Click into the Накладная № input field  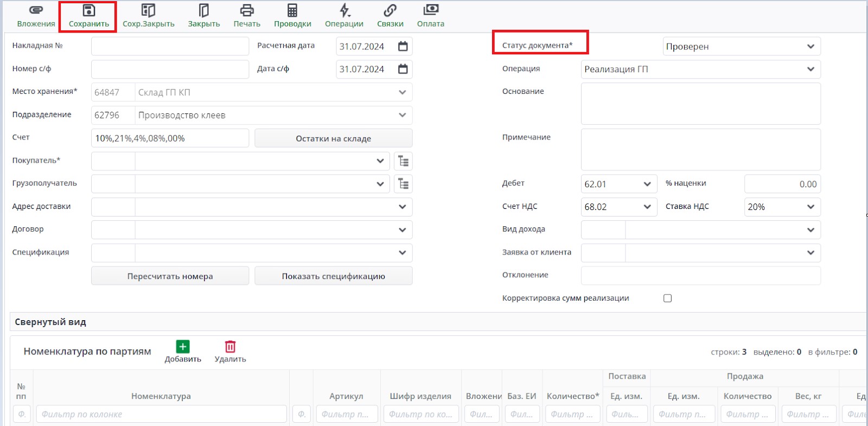[170, 47]
